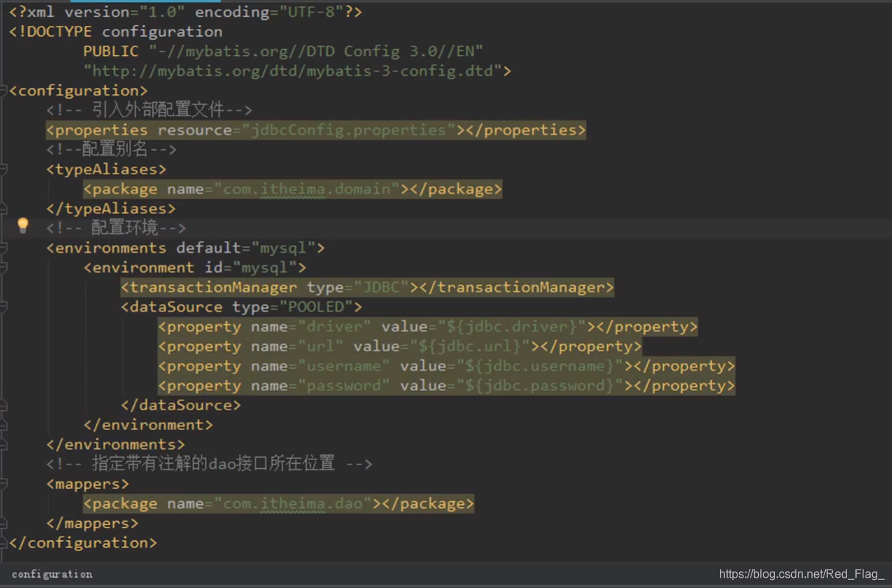Image resolution: width=892 pixels, height=588 pixels.
Task: Click fold marker at closing environments tag
Action: (x=3, y=445)
